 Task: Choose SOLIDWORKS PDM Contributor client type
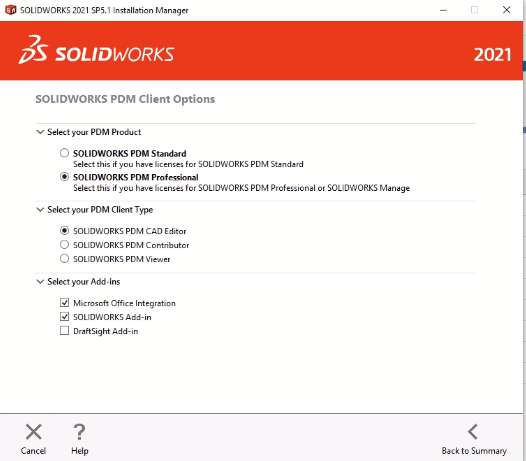point(64,245)
